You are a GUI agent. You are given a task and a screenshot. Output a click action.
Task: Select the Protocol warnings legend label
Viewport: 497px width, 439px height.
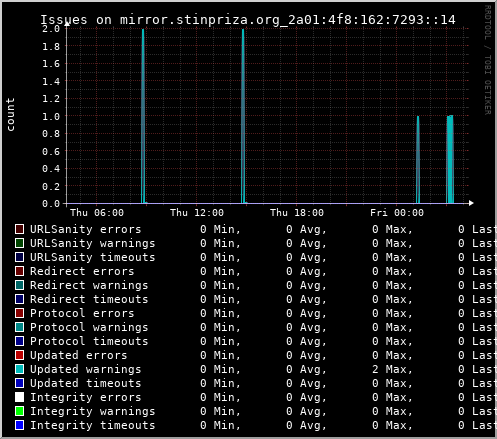pyautogui.click(x=89, y=327)
